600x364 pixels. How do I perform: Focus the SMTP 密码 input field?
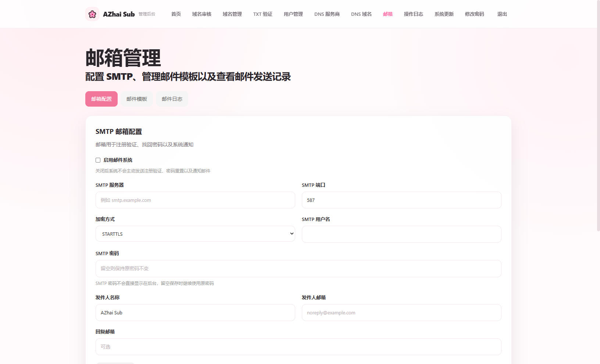[x=299, y=268]
